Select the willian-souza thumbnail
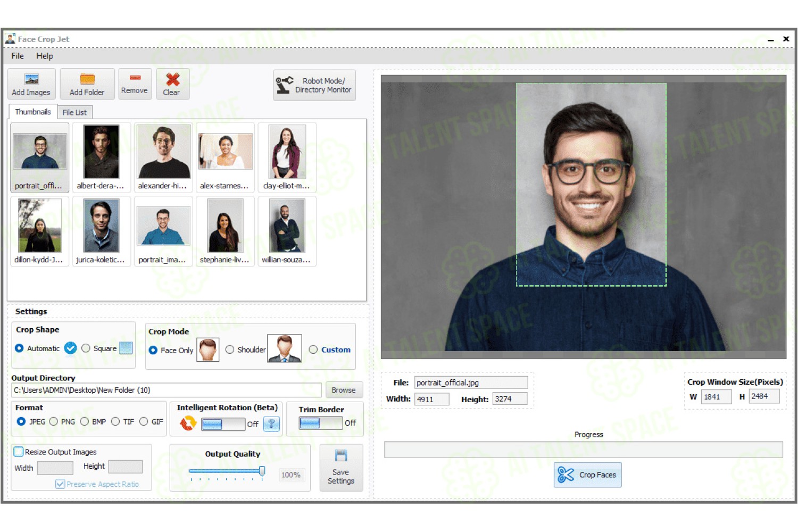798x532 pixels. click(x=287, y=231)
